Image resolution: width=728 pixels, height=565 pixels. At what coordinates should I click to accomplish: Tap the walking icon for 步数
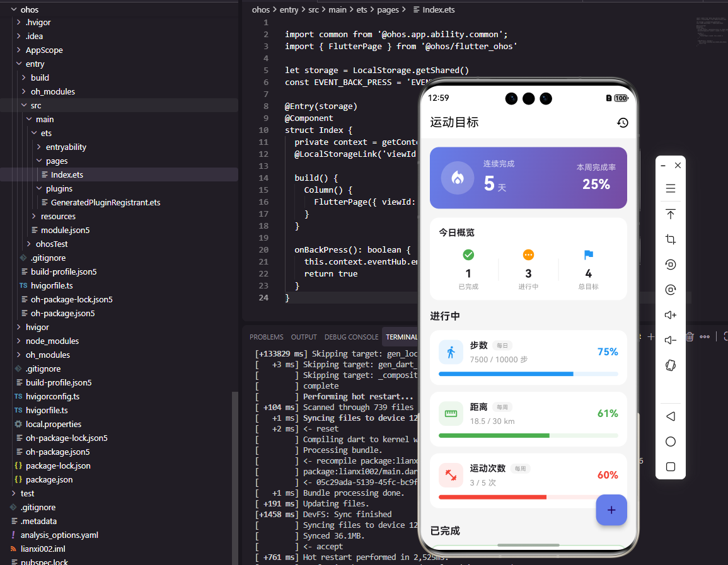[x=451, y=352]
